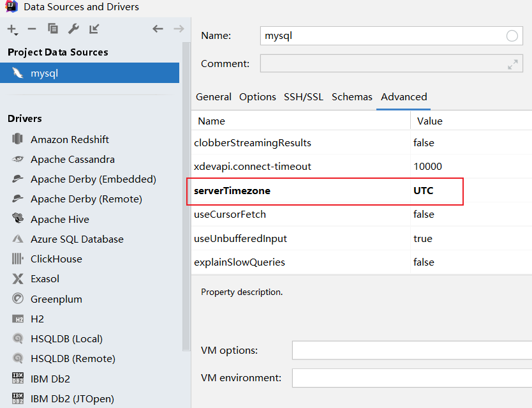Image resolution: width=532 pixels, height=408 pixels.
Task: Click the Value column header
Action: pyautogui.click(x=429, y=121)
